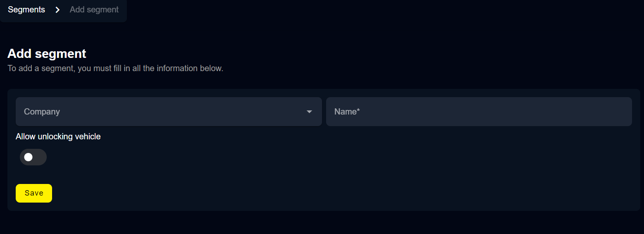Screen dimensions: 644x234
Task: Go back to Segments via breadcrumb
Action: 26,10
